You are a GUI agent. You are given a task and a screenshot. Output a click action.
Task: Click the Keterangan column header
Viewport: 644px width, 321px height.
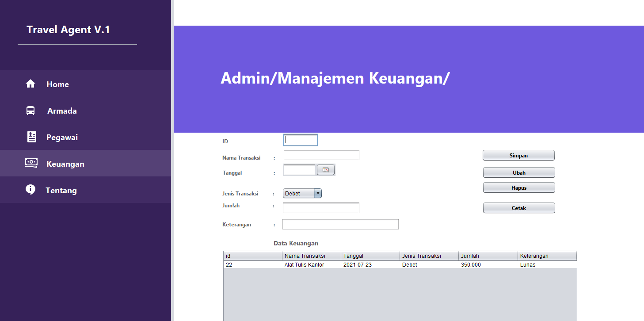[547, 256]
